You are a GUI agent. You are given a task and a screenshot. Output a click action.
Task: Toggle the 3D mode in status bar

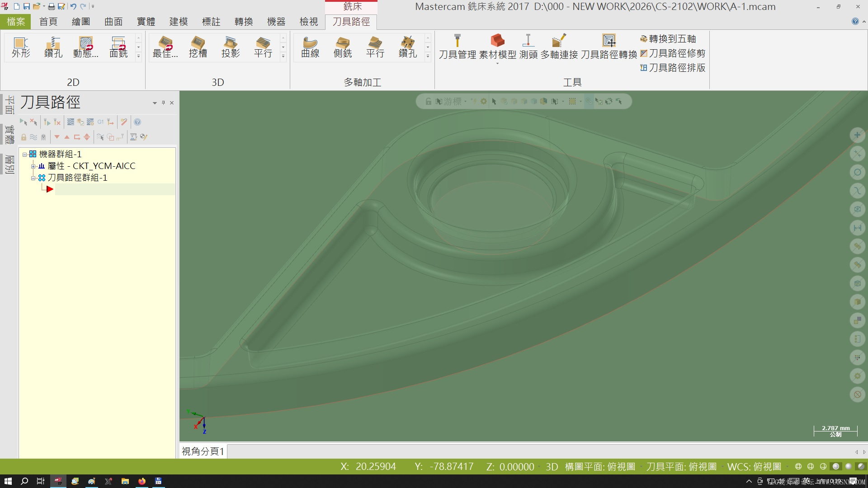tap(552, 467)
